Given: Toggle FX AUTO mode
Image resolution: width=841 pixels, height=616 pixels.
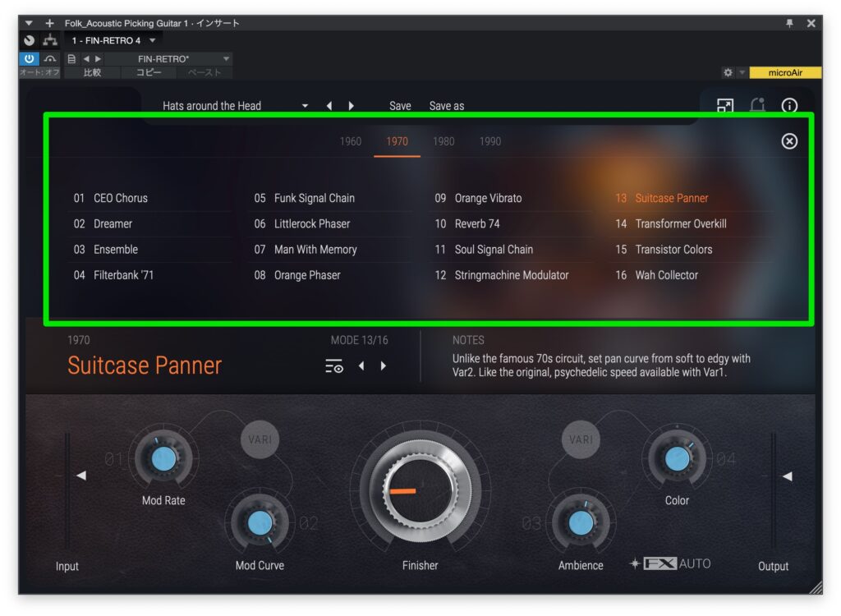Looking at the screenshot, I should (x=677, y=564).
